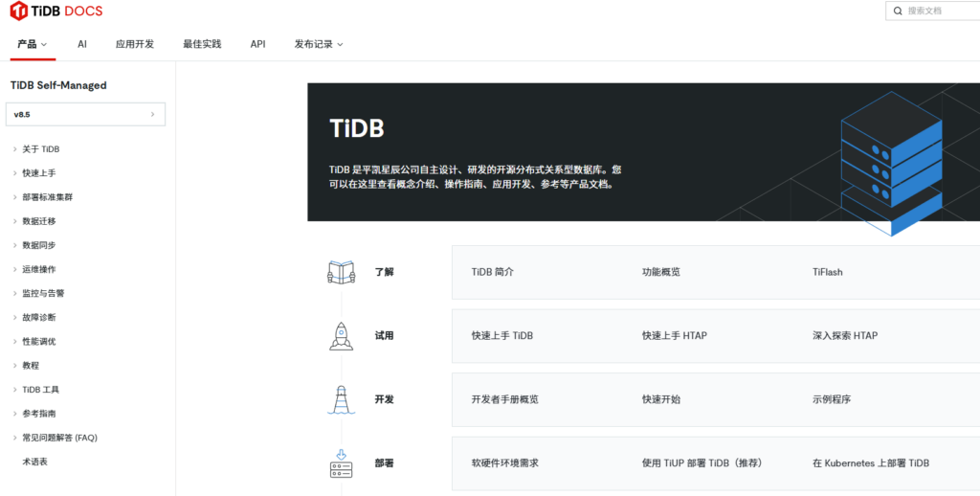
Task: Click the rocket icon beside 试用
Action: (342, 336)
